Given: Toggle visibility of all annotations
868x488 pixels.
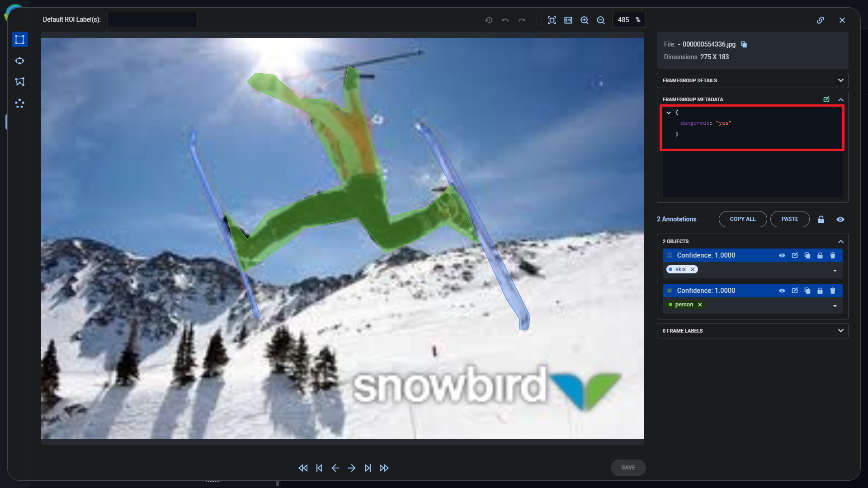Looking at the screenshot, I should pos(840,219).
